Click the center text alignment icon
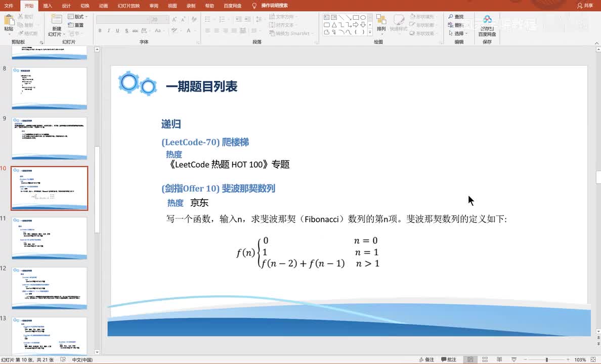 pos(217,31)
